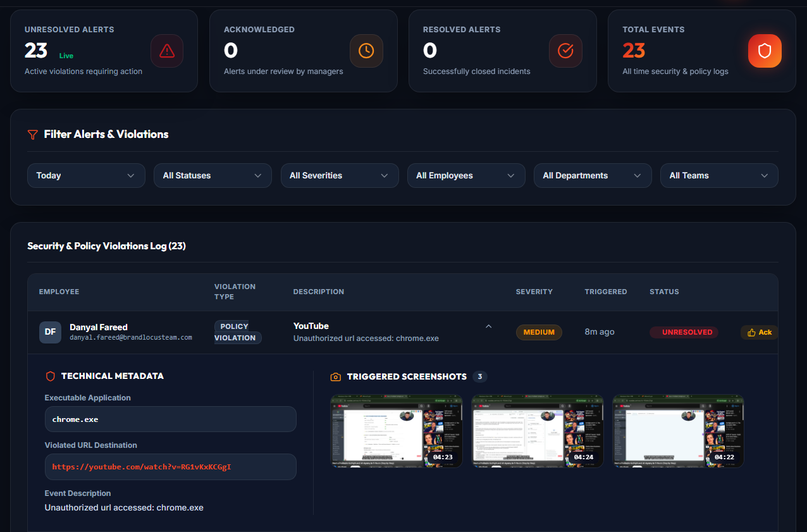Open the Today date range dropdown
This screenshot has height=532, width=807.
coord(86,176)
